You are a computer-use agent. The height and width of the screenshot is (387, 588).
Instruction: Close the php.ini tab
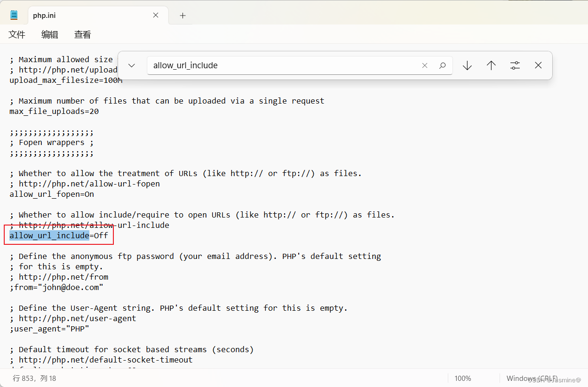pyautogui.click(x=155, y=15)
